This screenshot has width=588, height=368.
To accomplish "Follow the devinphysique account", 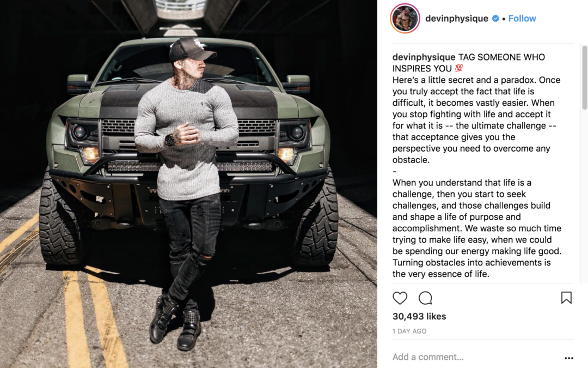I will pos(522,19).
